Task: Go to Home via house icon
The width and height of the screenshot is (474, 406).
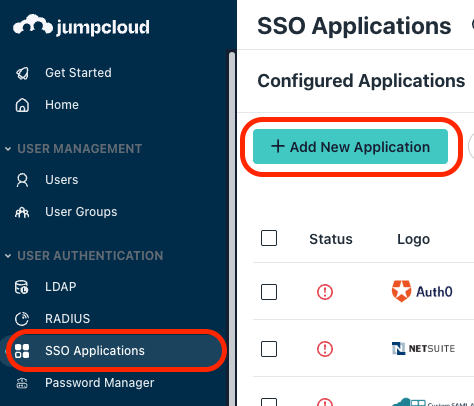Action: 22,105
